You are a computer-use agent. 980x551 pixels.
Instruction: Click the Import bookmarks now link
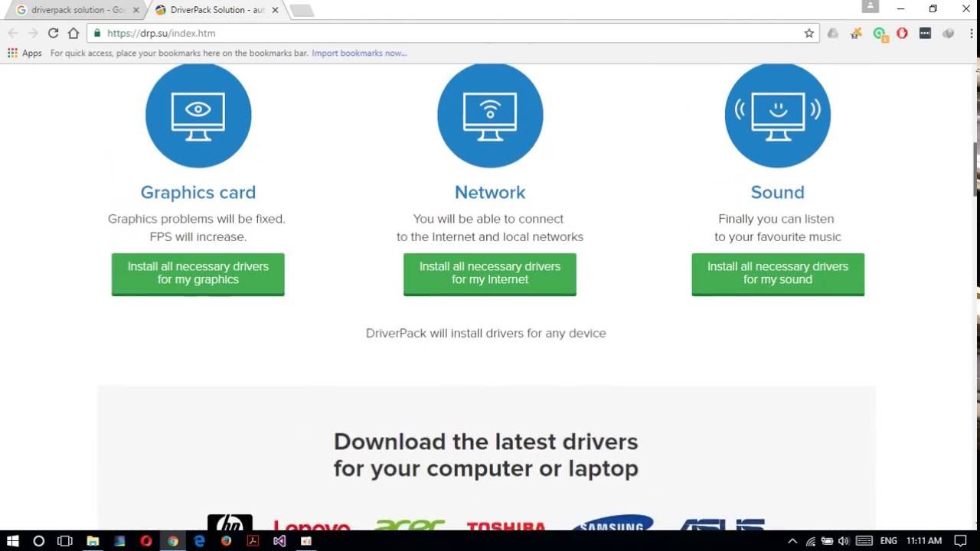359,53
